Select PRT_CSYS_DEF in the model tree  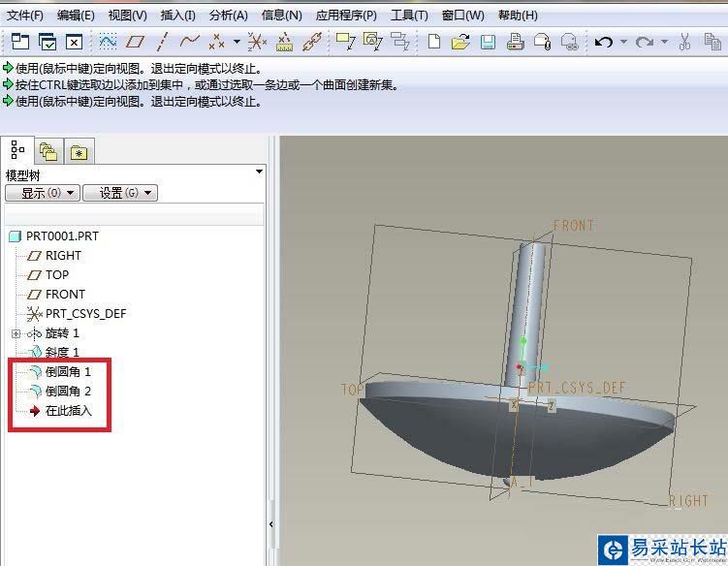point(77,314)
